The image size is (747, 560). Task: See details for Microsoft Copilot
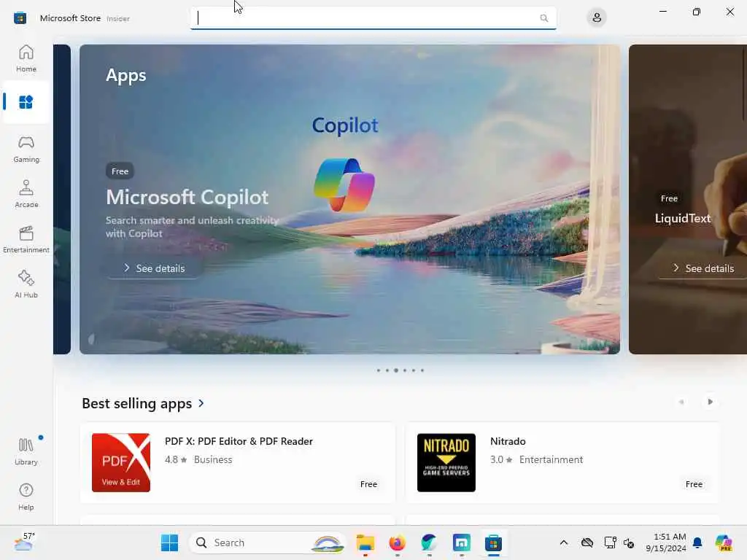pyautogui.click(x=154, y=268)
